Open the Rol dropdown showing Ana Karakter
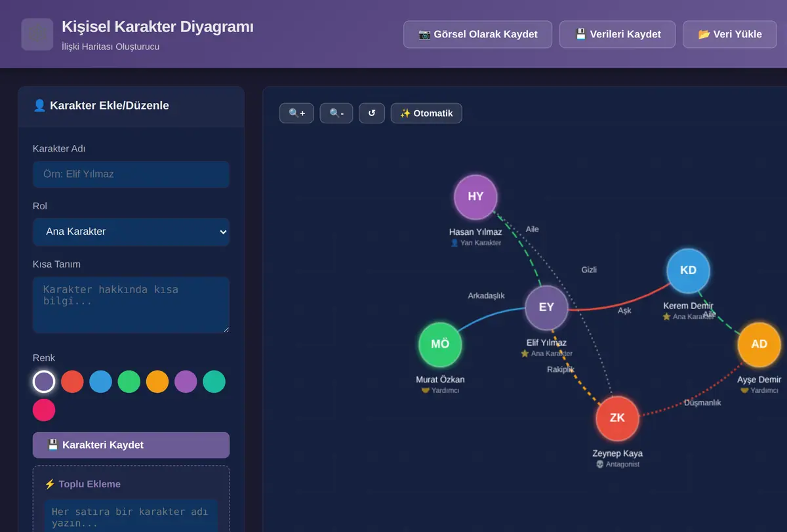The height and width of the screenshot is (532, 787). click(131, 232)
